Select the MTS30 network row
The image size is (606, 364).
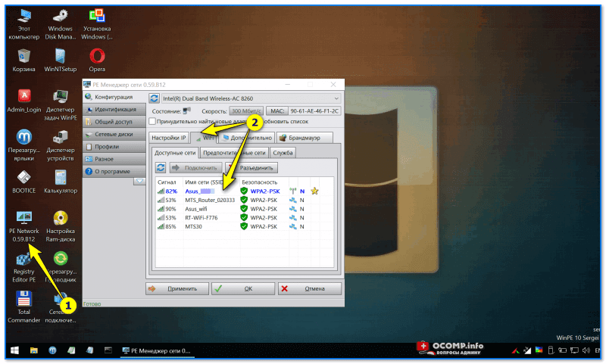tap(244, 226)
